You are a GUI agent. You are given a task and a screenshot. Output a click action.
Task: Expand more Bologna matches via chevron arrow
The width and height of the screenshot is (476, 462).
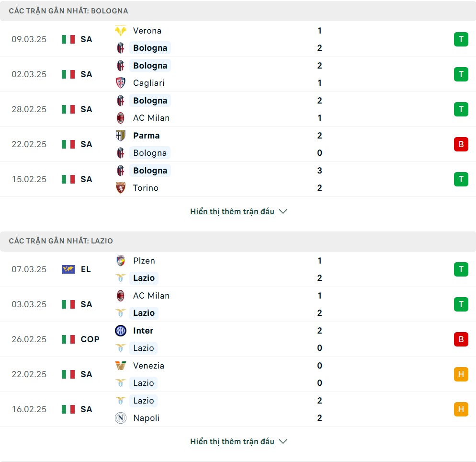pyautogui.click(x=283, y=211)
